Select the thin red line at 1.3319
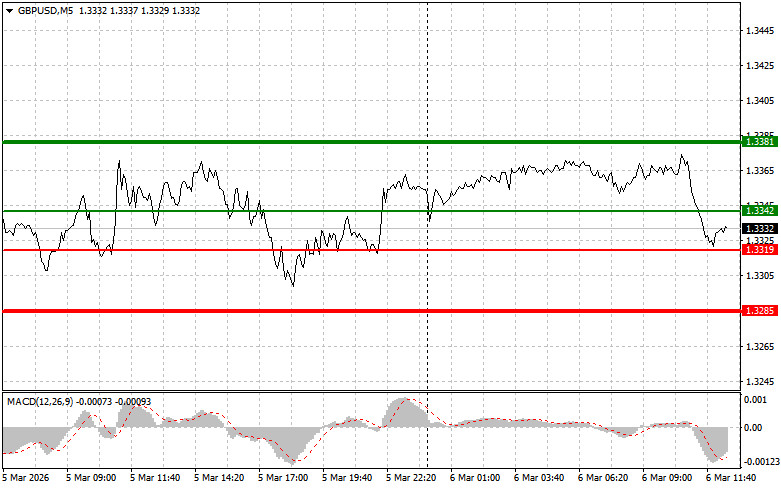781x489 pixels. pyautogui.click(x=200, y=250)
